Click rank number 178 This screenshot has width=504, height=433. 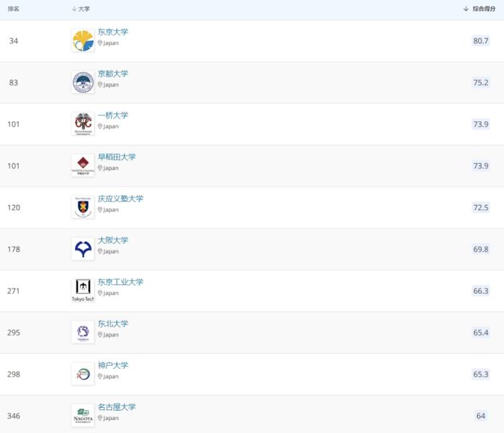[x=14, y=249]
